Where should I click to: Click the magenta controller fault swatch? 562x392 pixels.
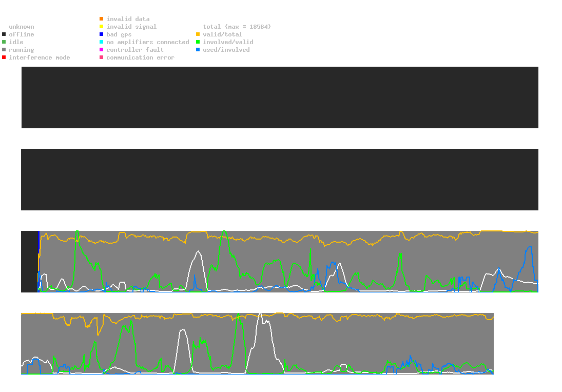pos(102,50)
